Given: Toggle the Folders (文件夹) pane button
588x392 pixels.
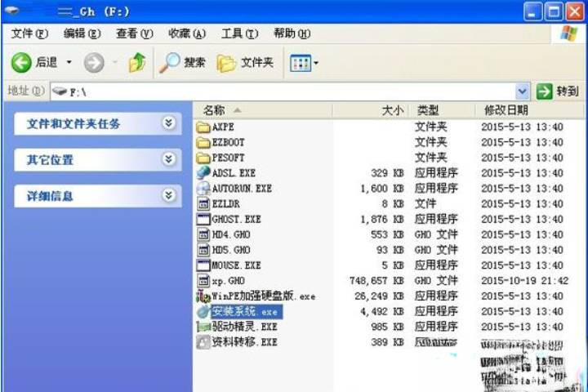Looking at the screenshot, I should click(x=245, y=63).
